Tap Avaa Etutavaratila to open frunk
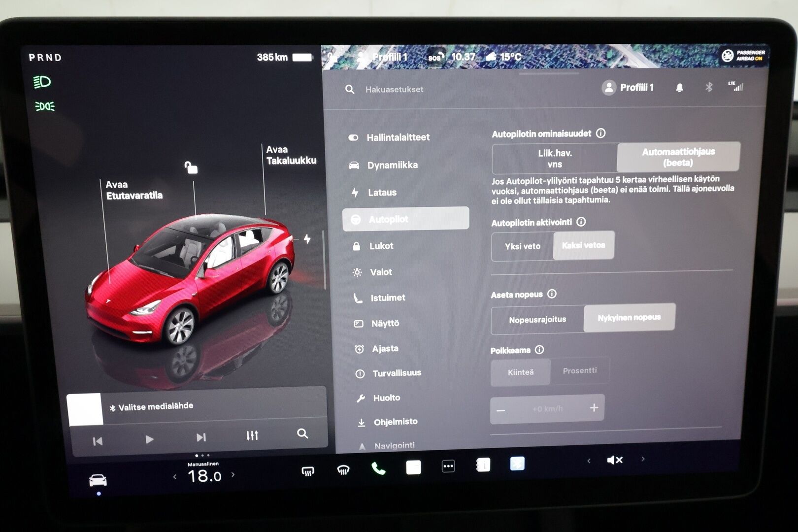This screenshot has height=532, width=798. click(133, 190)
